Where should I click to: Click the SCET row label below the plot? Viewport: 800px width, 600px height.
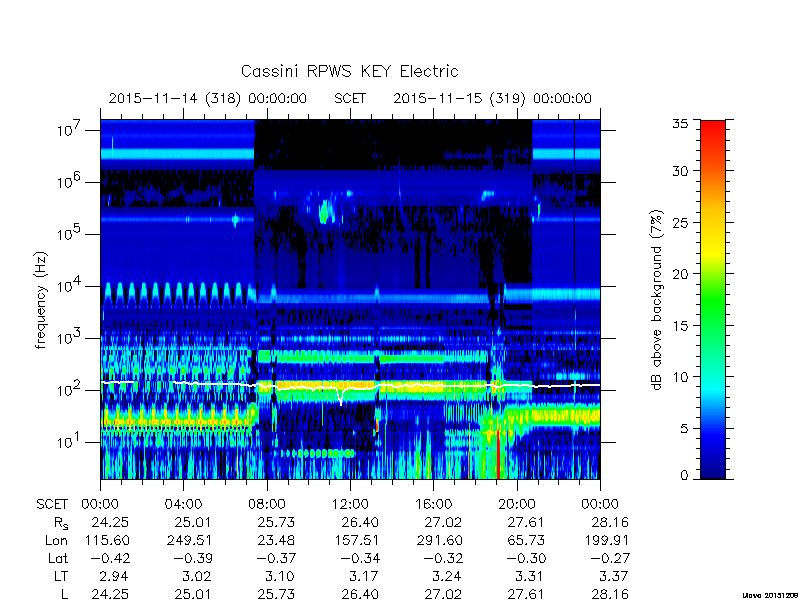point(52,505)
